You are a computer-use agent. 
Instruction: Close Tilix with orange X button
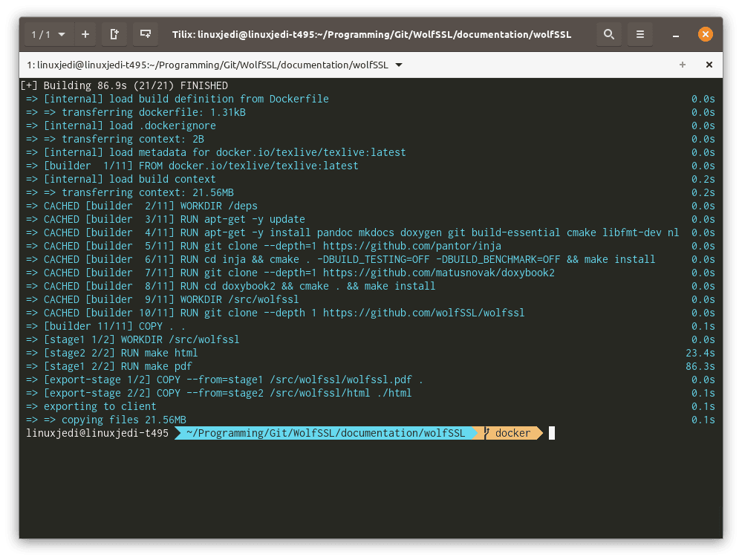pos(705,34)
